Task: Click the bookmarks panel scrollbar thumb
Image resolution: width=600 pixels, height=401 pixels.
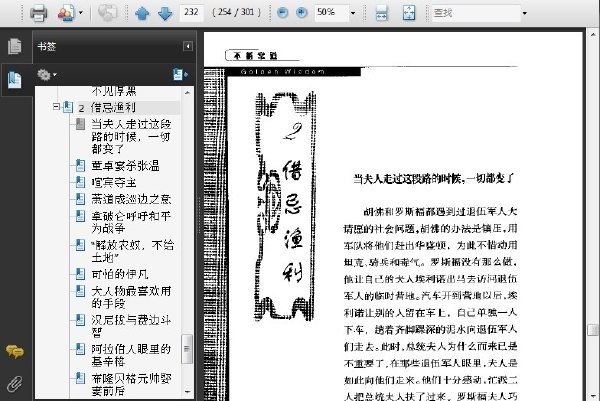Action: coord(187,349)
